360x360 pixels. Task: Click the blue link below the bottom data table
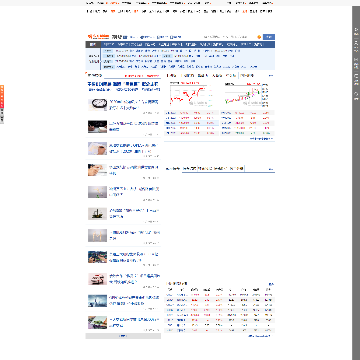click(x=260, y=336)
